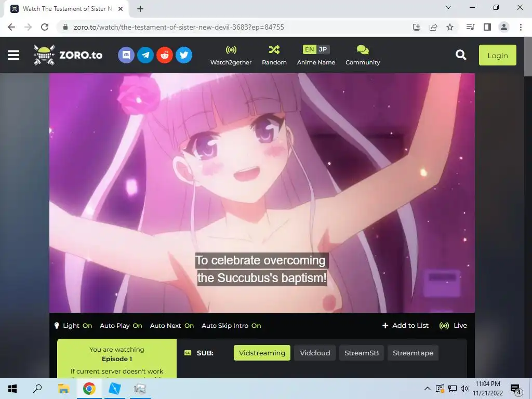Toggle Auto Skip Intro setting
The image size is (532, 399).
(231, 326)
